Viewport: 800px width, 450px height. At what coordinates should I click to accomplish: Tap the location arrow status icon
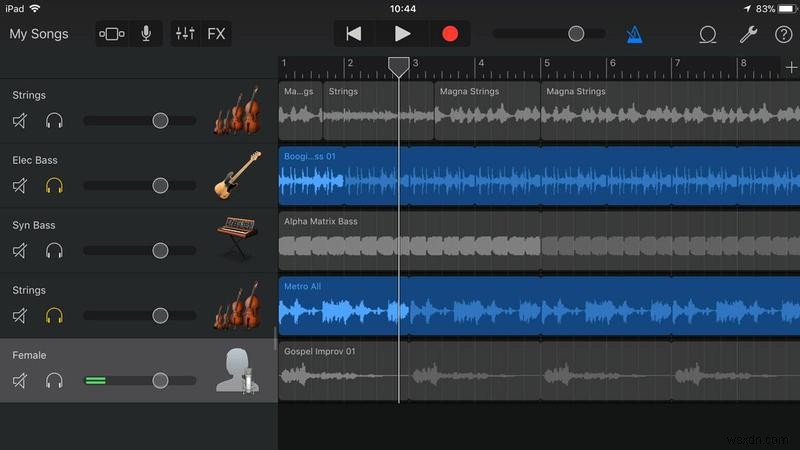click(x=747, y=9)
